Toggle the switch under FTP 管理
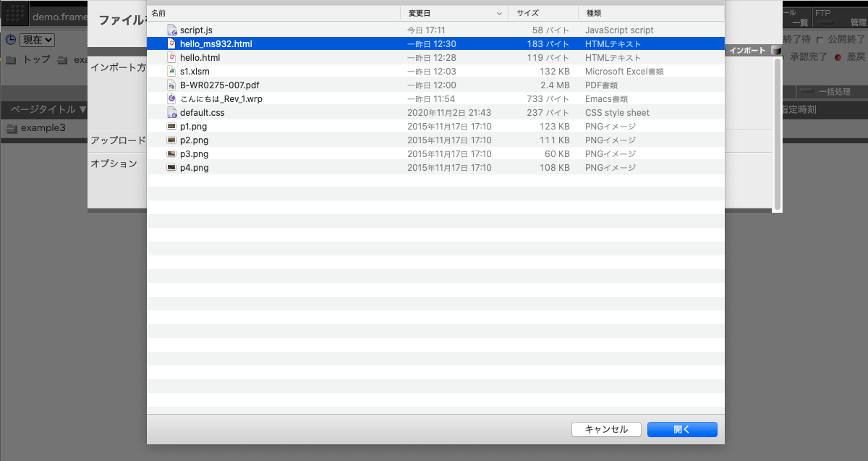 [825, 22]
